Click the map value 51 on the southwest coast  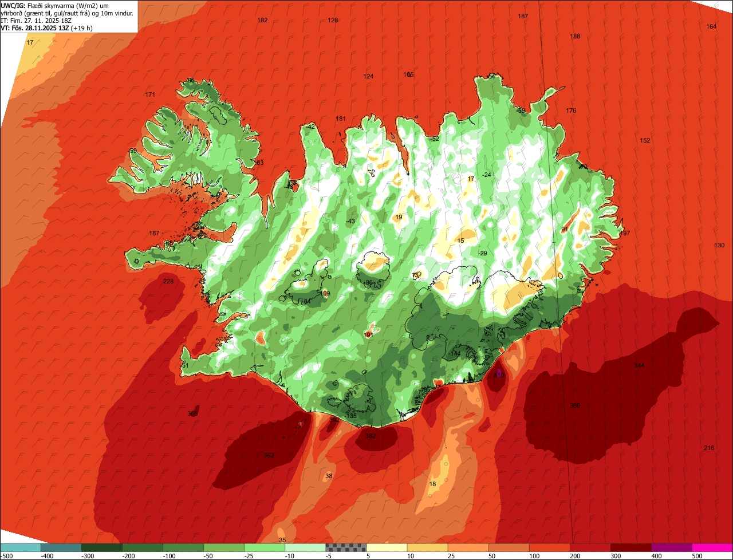[185, 365]
